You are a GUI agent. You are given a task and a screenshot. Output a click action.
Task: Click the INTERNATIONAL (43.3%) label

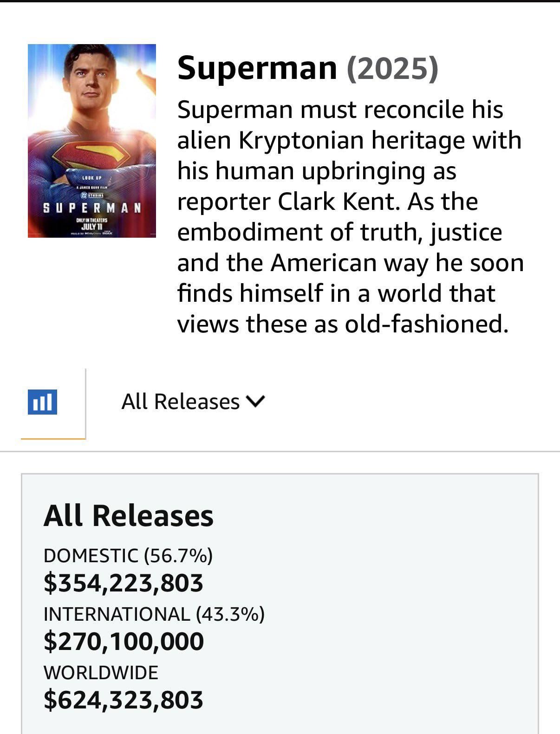(154, 614)
